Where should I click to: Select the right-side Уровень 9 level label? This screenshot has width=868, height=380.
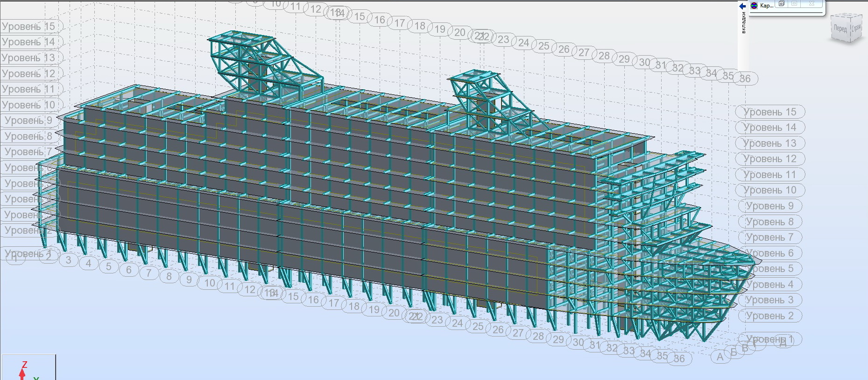pos(770,206)
